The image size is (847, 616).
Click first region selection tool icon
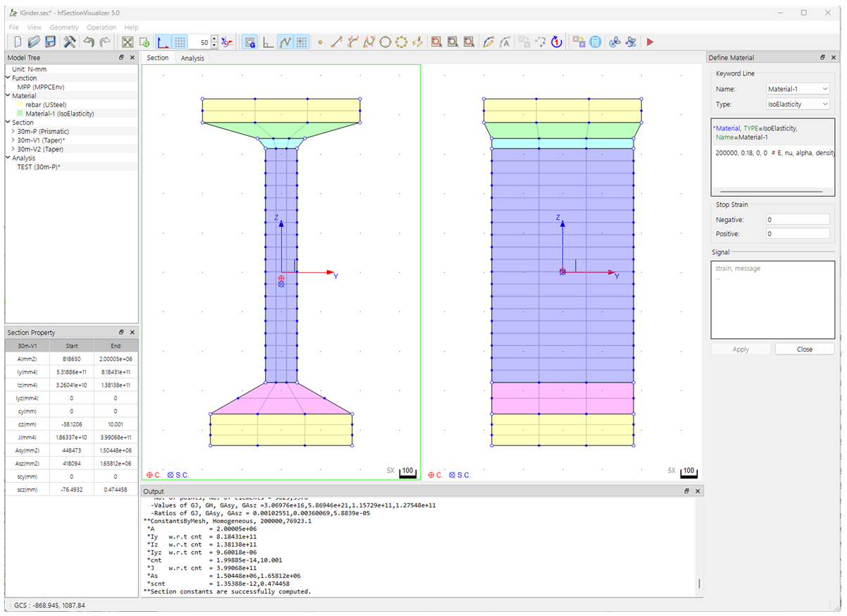[x=437, y=42]
